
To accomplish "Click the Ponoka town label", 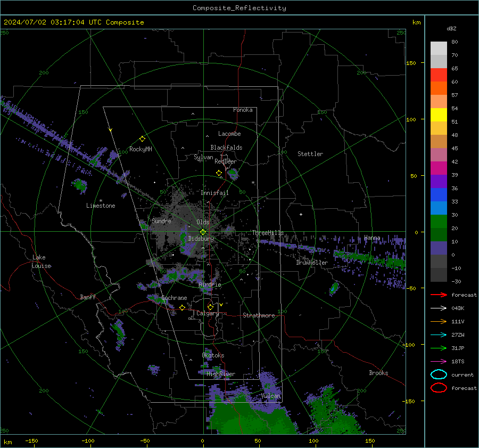I will (x=243, y=110).
